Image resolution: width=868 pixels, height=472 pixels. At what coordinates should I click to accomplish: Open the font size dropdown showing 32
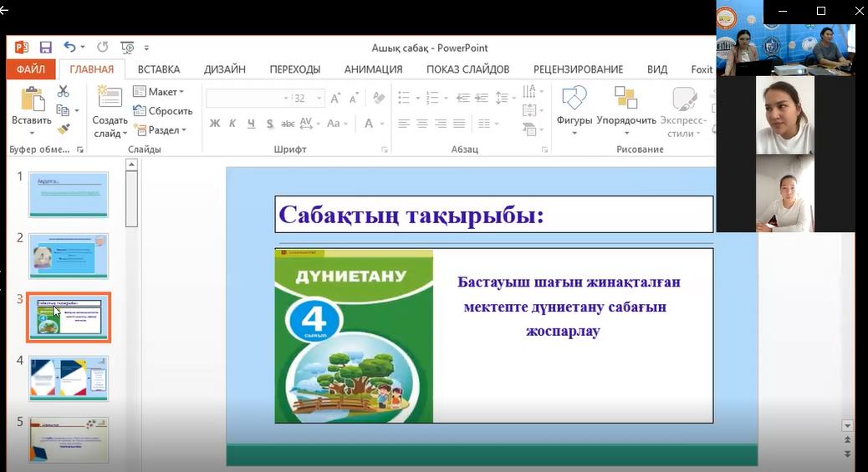[x=319, y=99]
